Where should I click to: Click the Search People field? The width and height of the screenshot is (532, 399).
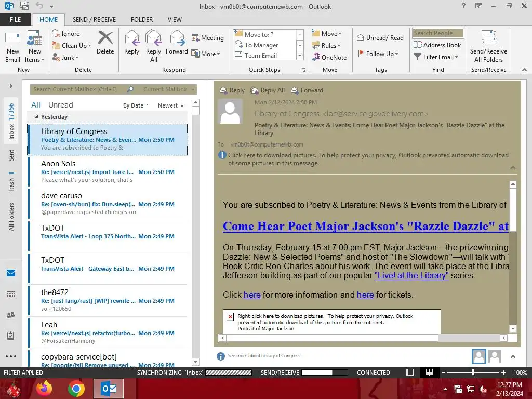(x=438, y=33)
